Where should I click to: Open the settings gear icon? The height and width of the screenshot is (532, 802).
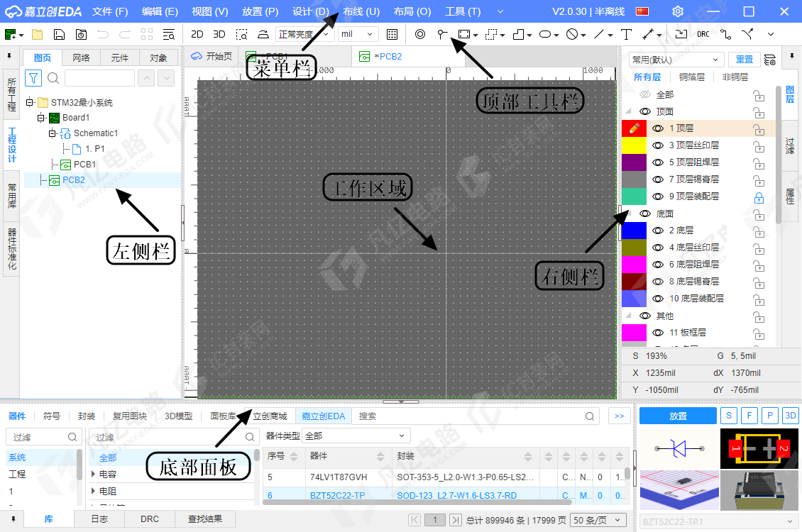(678, 11)
